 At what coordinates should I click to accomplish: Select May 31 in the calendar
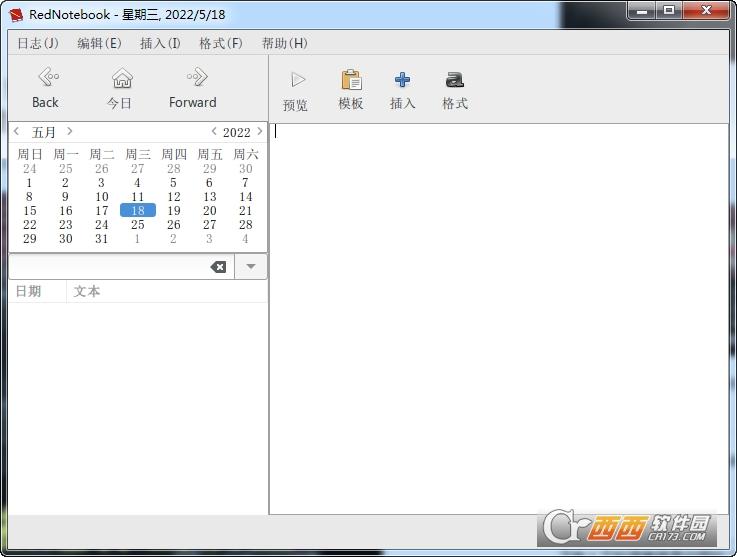point(102,238)
